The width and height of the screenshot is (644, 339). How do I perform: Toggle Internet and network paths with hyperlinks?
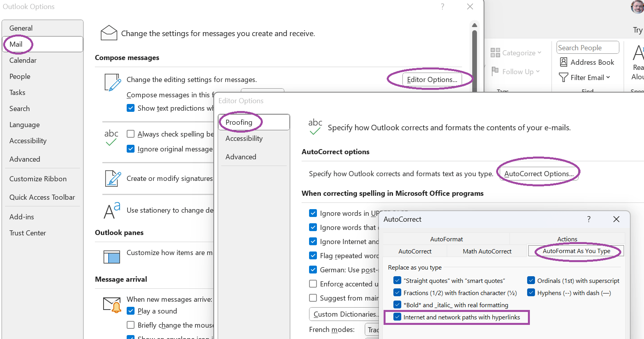coord(397,317)
